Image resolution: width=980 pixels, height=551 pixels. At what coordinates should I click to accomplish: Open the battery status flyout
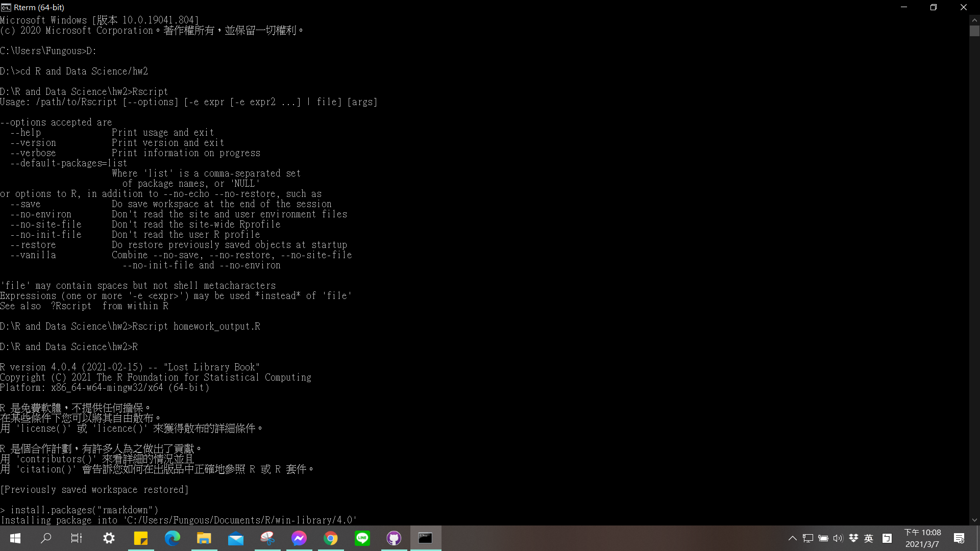pyautogui.click(x=823, y=538)
